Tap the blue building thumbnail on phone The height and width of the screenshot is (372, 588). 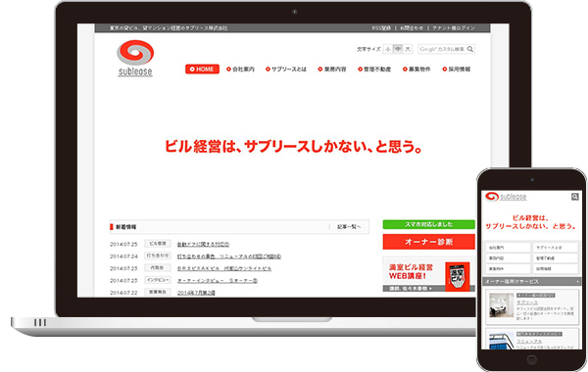click(502, 341)
